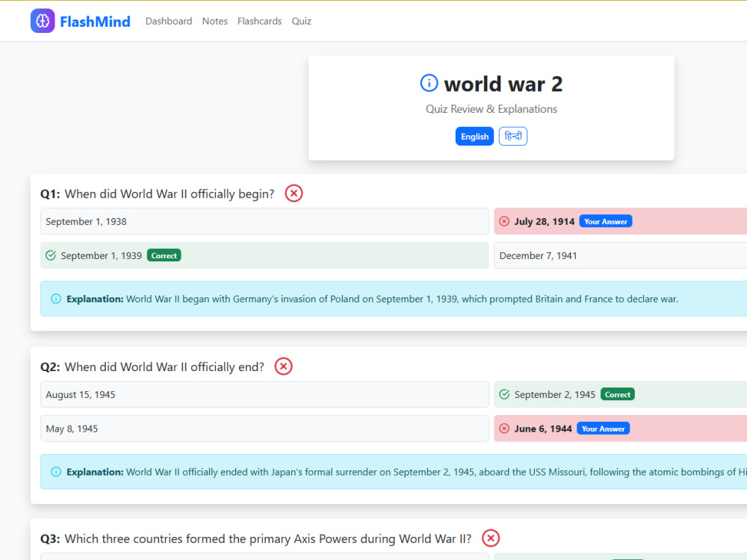The height and width of the screenshot is (560, 747).
Task: Click the red X icon next to Q2
Action: (283, 367)
